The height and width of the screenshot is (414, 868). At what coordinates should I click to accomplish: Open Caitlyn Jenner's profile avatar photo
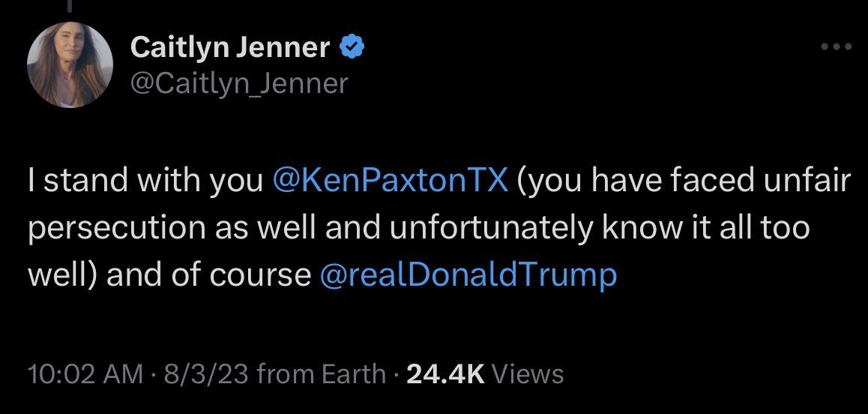pos(70,65)
